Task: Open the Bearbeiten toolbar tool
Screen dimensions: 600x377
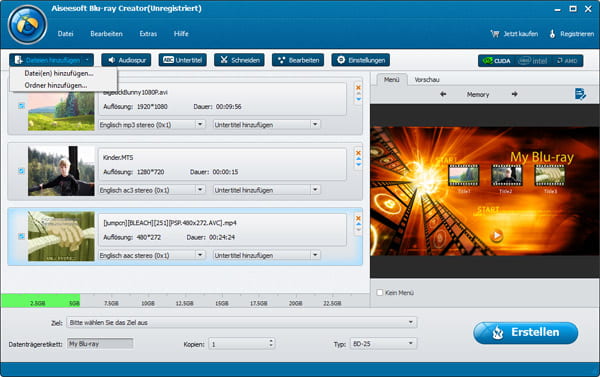Action: 298,60
